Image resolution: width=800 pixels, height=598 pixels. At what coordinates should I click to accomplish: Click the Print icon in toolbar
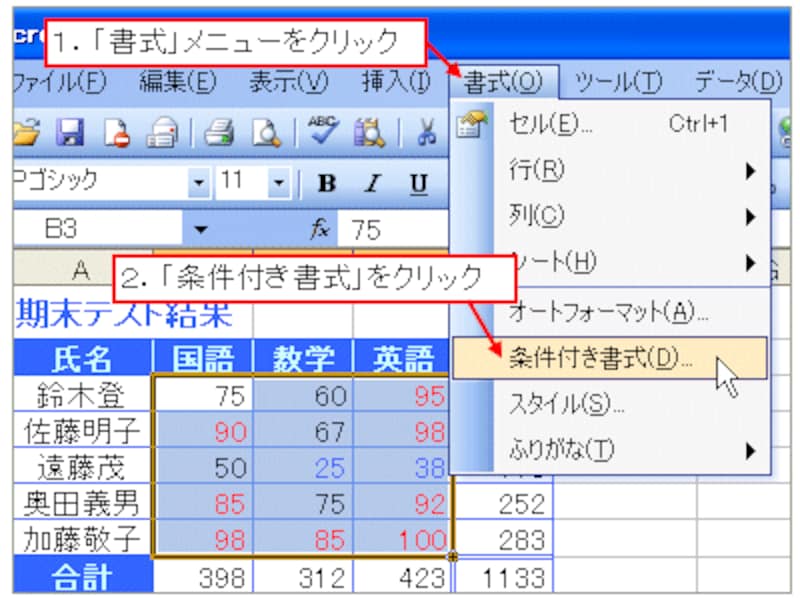(x=219, y=133)
